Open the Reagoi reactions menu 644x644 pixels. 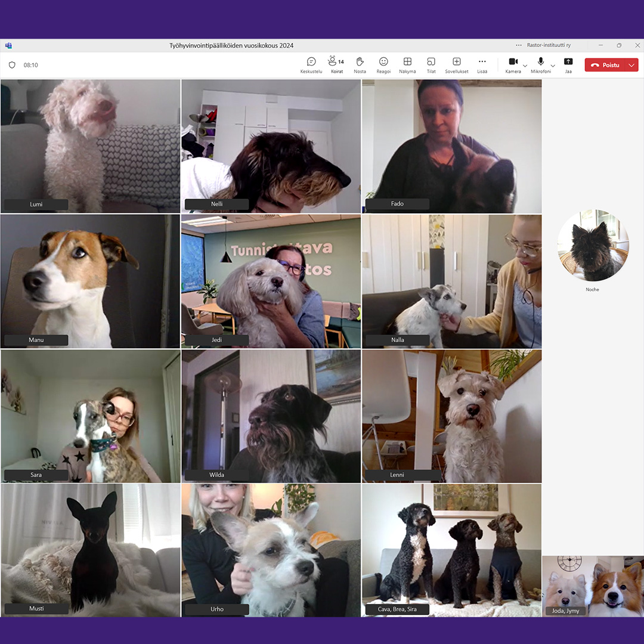point(383,65)
